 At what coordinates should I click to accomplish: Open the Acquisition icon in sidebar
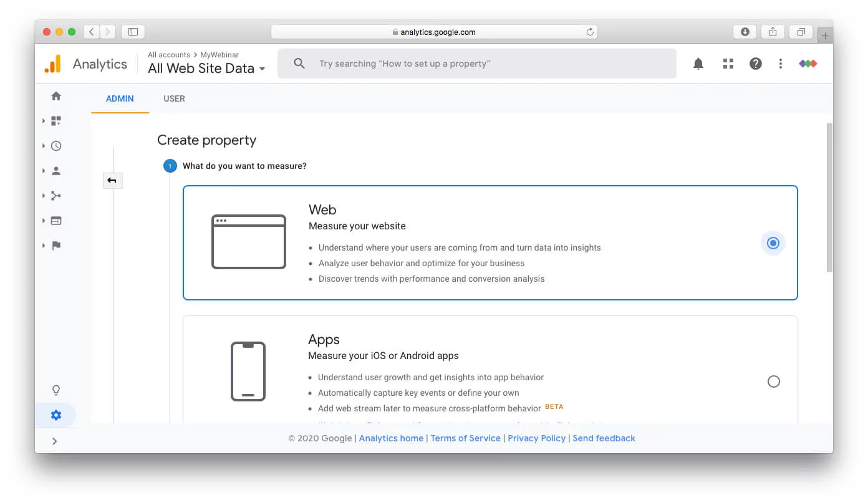click(56, 196)
